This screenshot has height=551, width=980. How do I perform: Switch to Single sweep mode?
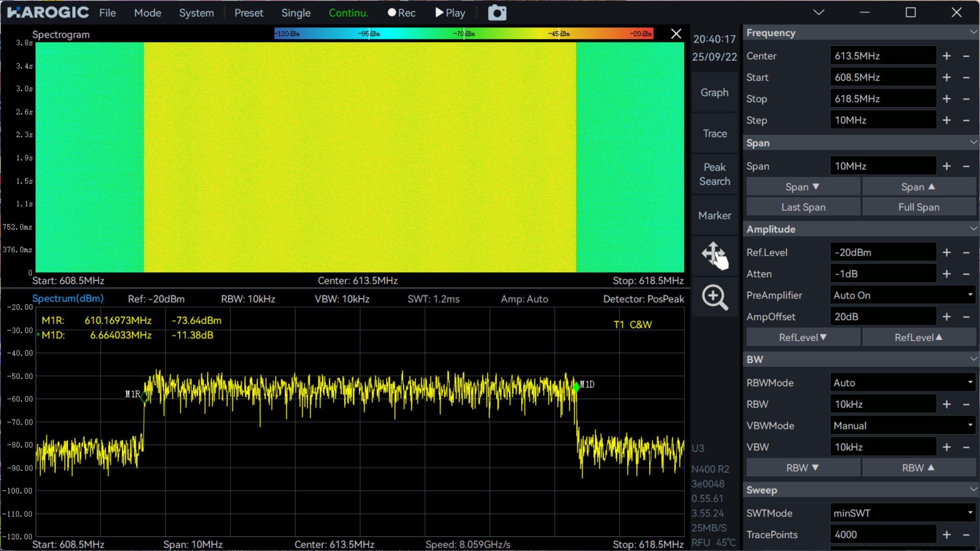point(296,13)
